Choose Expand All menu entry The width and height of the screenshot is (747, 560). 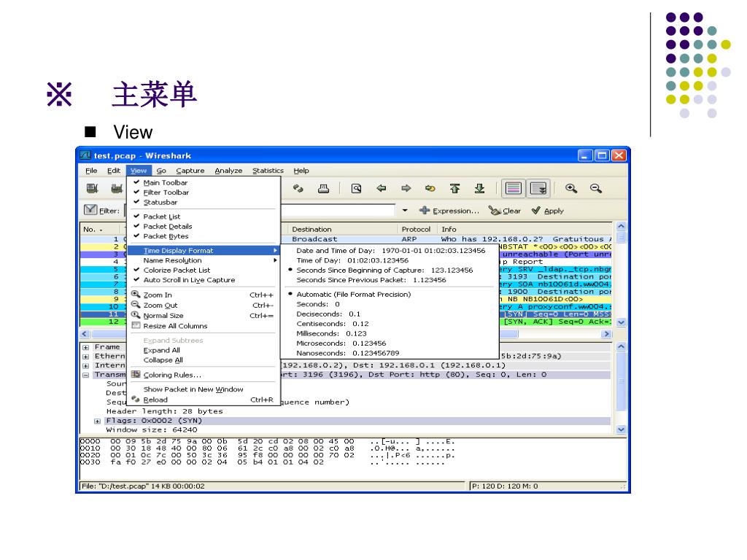[161, 350]
